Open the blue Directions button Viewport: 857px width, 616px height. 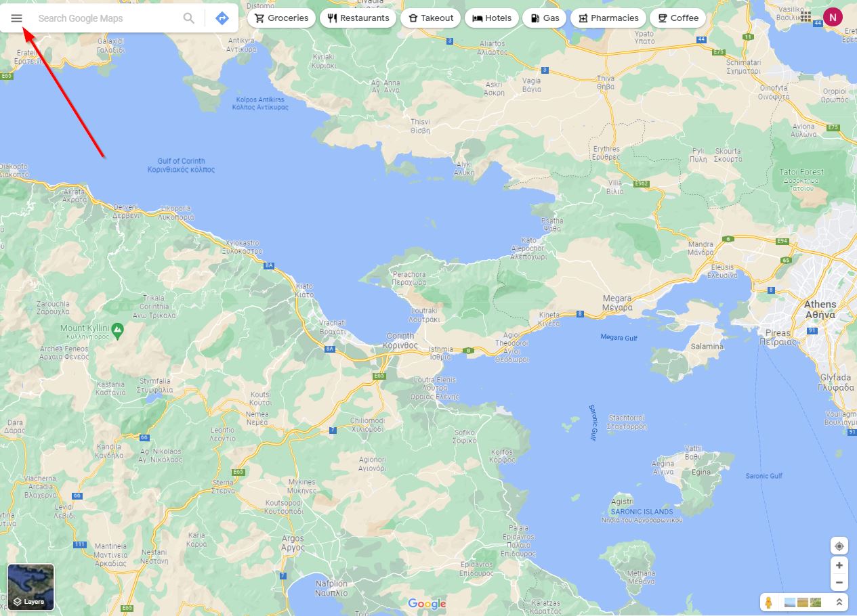point(222,18)
